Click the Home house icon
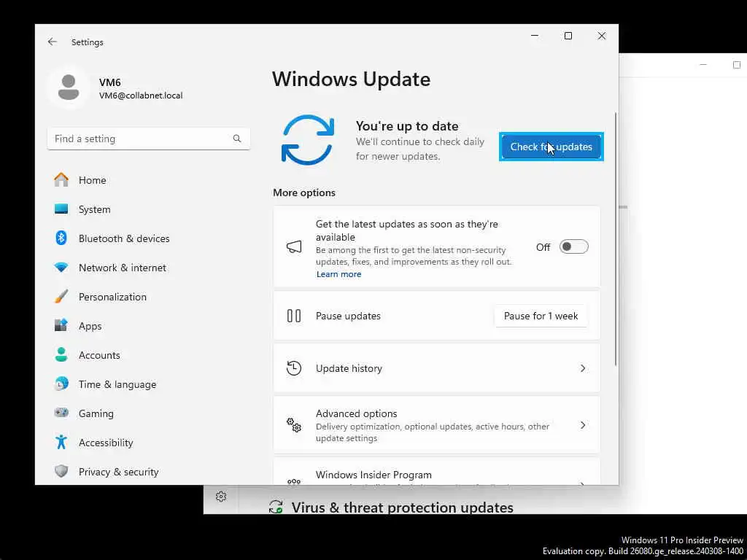 coord(61,180)
